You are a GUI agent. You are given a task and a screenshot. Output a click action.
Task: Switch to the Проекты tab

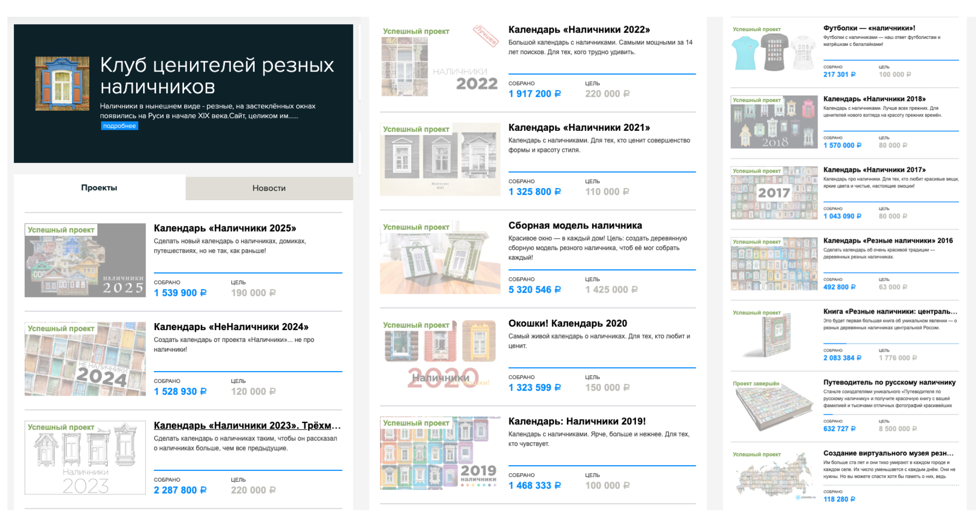[x=99, y=187]
